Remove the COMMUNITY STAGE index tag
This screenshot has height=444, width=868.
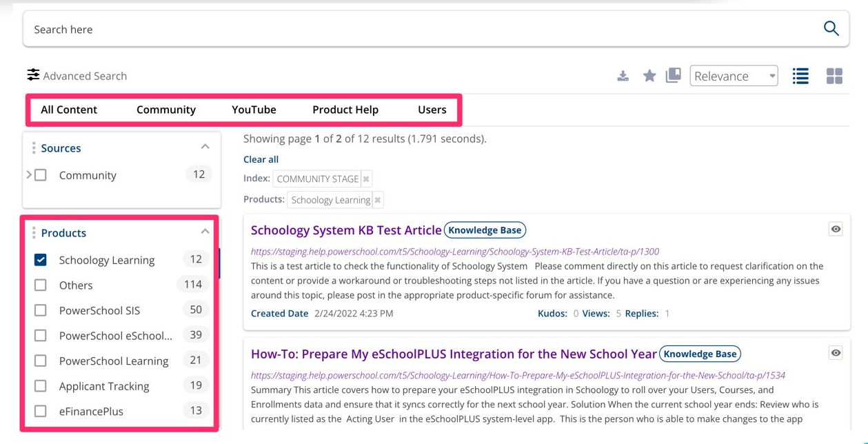pos(366,179)
